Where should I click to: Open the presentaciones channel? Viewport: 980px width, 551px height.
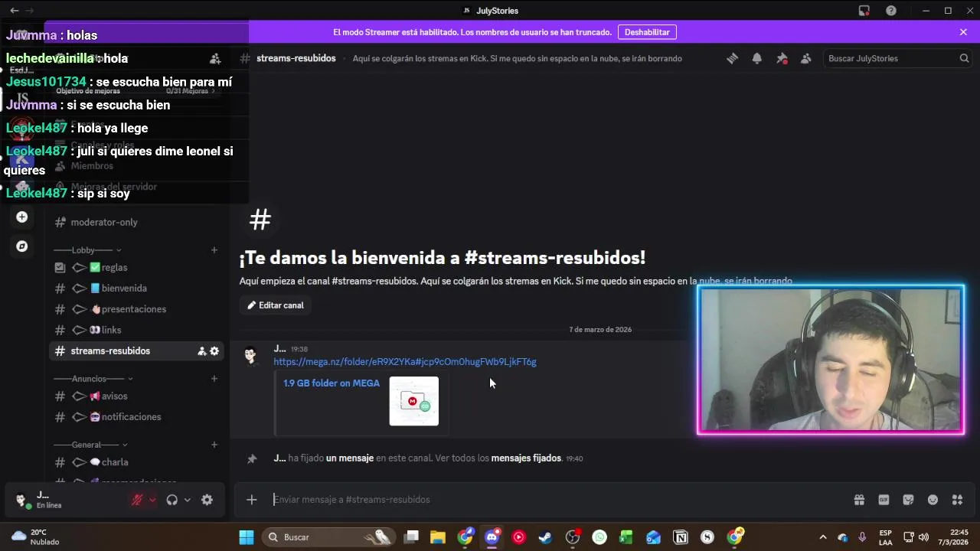[136, 309]
